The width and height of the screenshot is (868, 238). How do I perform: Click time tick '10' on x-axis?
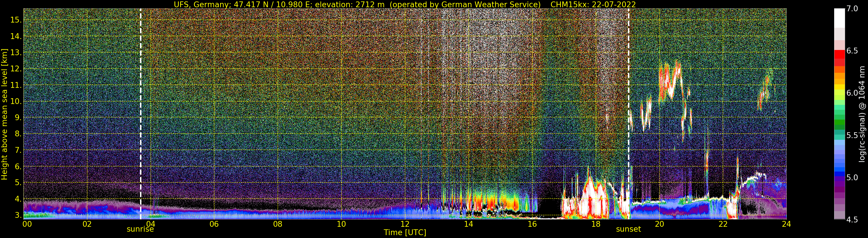pos(341,224)
